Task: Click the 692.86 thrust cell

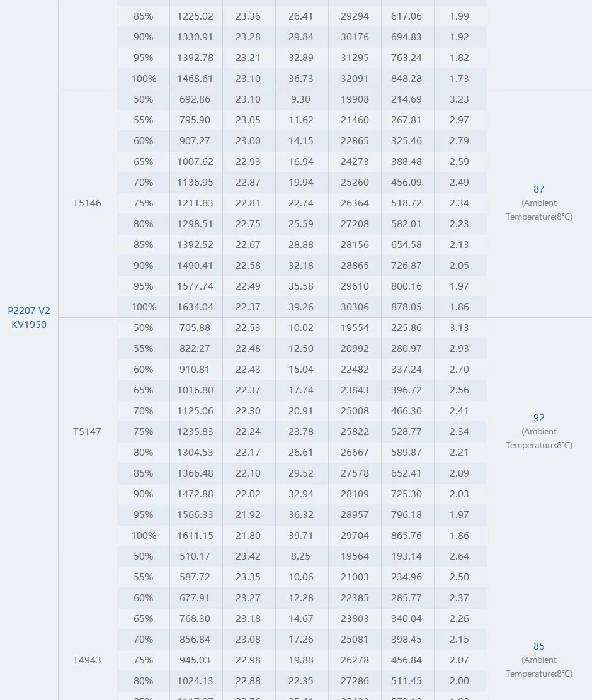Action: 195,99
